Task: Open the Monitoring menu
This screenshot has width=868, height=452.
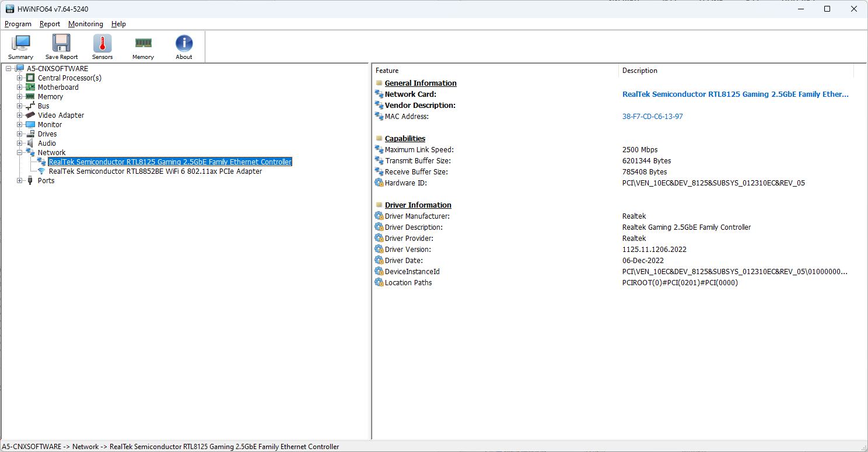Action: point(86,24)
